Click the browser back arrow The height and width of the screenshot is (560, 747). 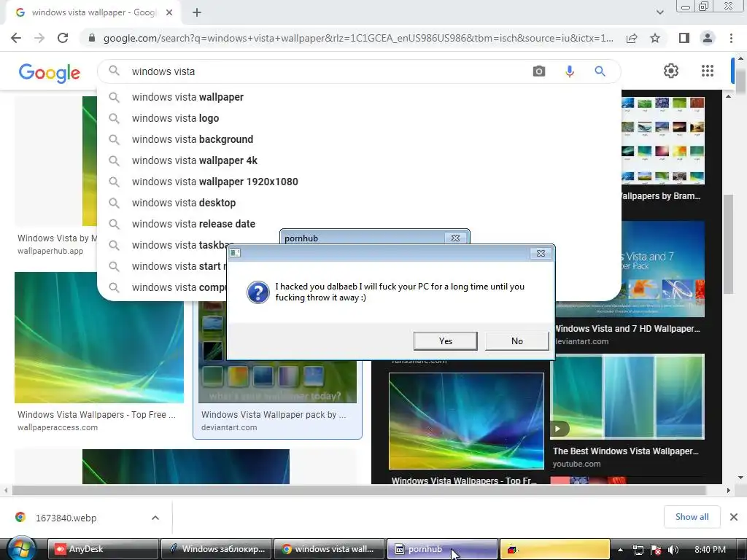pos(16,38)
